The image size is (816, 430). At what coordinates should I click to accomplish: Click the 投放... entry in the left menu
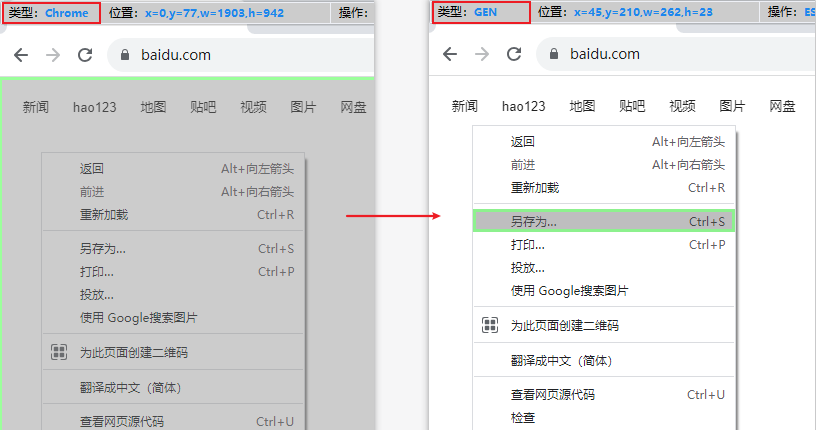[96, 294]
